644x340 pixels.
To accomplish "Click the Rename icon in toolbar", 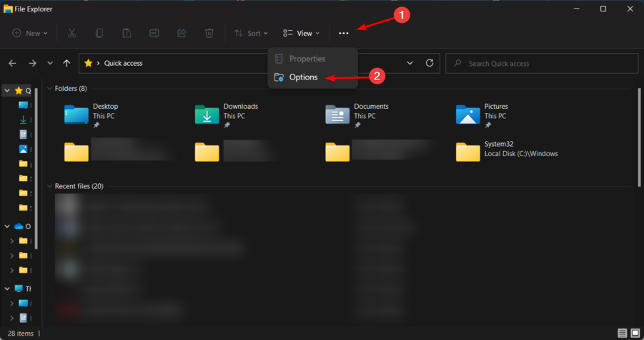I will [x=154, y=33].
